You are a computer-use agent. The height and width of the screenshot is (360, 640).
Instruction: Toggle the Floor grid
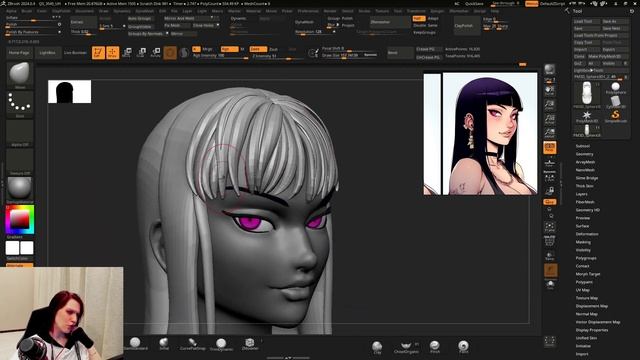tap(549, 163)
